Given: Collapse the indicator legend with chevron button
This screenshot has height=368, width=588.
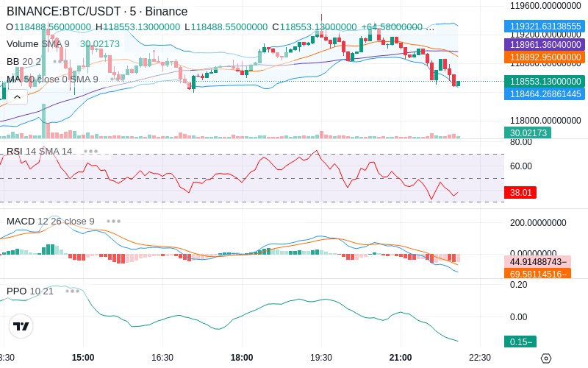Looking at the screenshot, I should pos(17,97).
